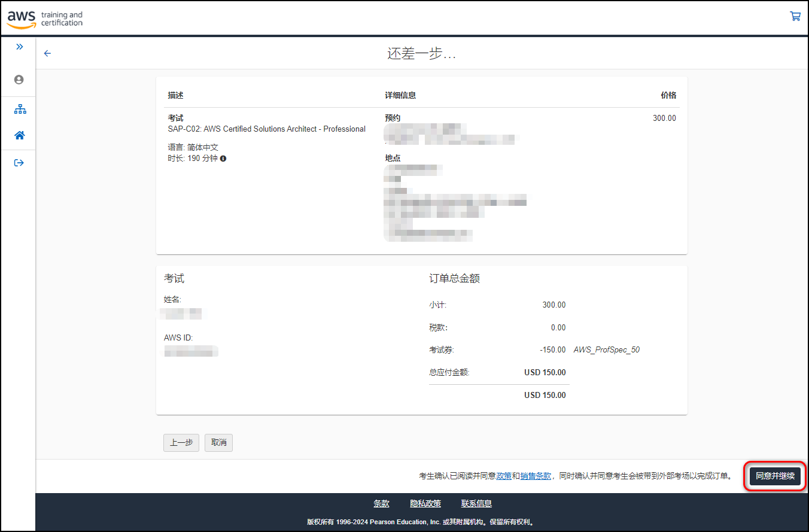The image size is (809, 532).
Task: Click the 订单总金额 heading
Action: (x=455, y=278)
